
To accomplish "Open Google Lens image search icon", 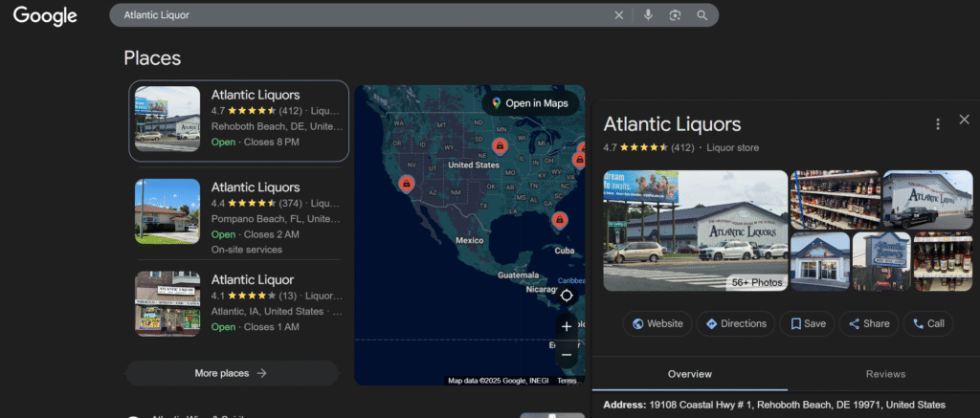I will coord(675,15).
